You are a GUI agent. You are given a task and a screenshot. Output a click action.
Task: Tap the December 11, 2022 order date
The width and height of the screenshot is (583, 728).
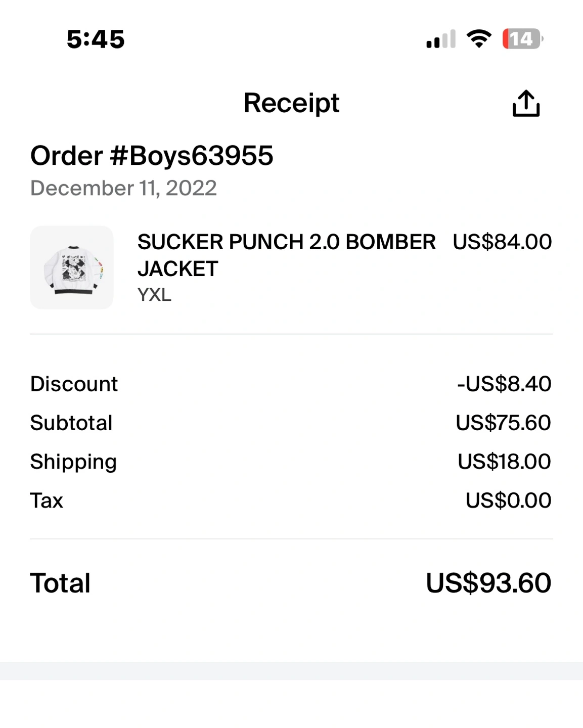click(123, 188)
